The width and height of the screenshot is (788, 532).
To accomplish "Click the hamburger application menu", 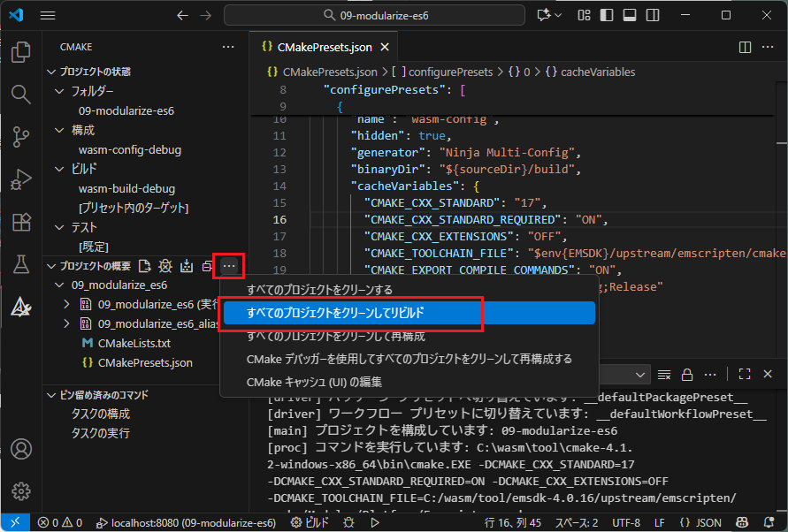I will click(48, 16).
